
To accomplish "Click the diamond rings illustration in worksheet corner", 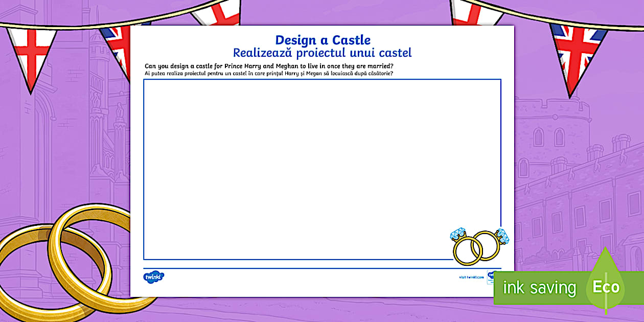I will pyautogui.click(x=479, y=246).
